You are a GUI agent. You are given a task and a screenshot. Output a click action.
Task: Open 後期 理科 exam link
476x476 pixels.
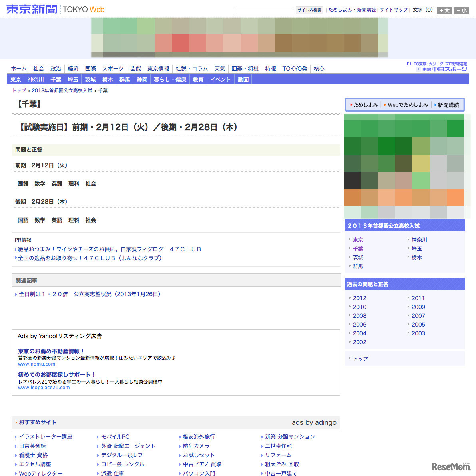coord(74,220)
